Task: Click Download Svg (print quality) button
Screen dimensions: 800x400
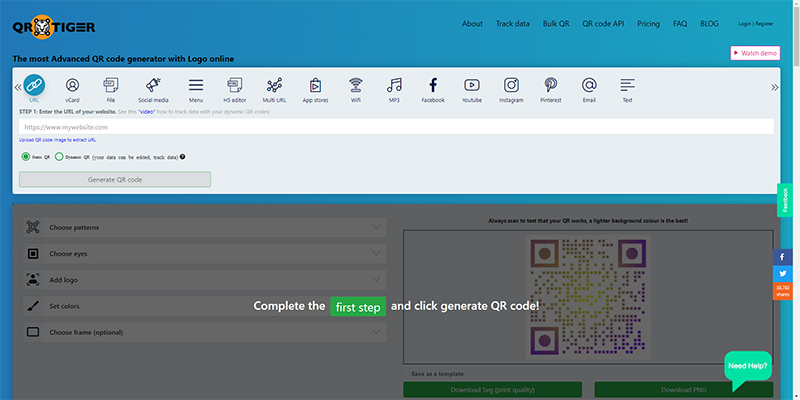Action: click(x=492, y=390)
